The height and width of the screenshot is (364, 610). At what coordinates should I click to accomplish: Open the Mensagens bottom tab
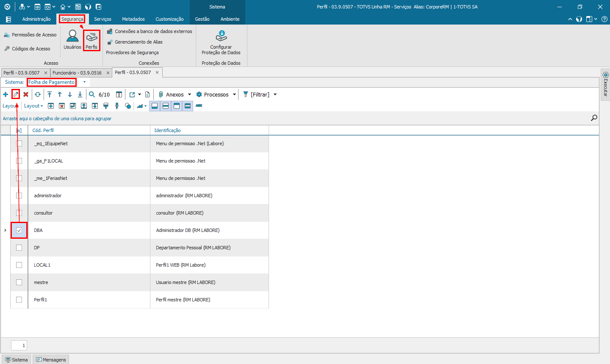coord(51,360)
